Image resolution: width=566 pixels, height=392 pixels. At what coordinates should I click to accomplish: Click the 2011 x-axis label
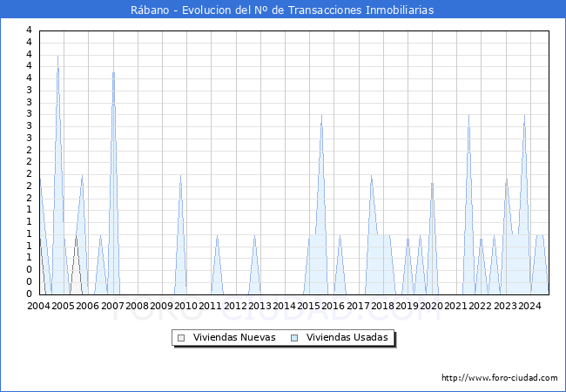(x=210, y=306)
